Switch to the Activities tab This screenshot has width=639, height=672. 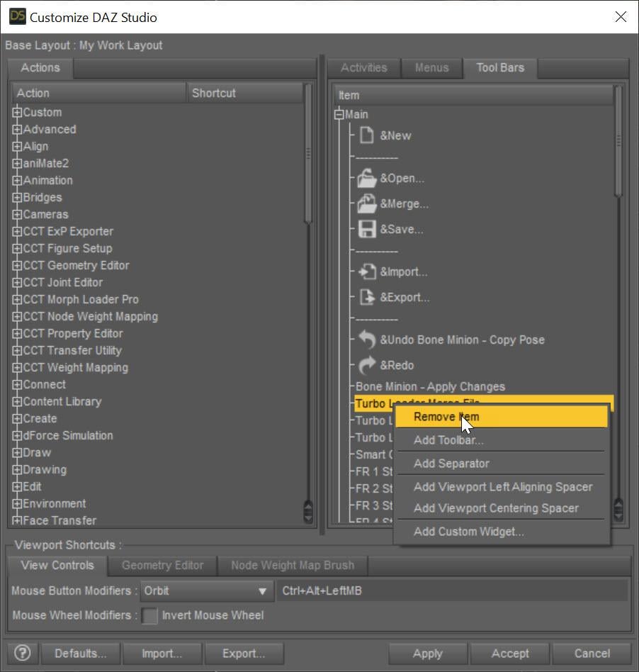point(364,68)
